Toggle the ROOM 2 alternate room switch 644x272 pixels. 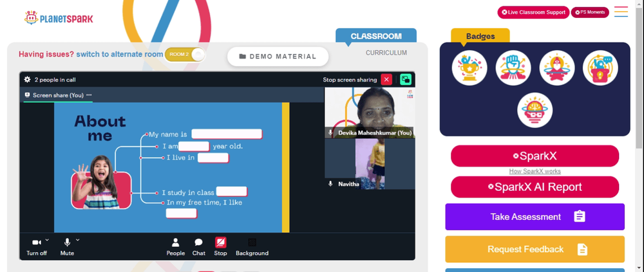point(185,55)
